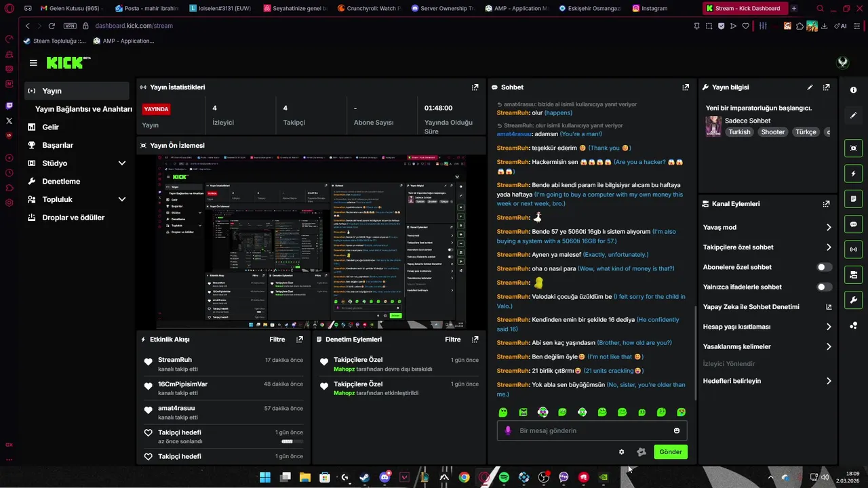
Task: Open Filtre in Denetim Eylemleri panel
Action: [452, 340]
